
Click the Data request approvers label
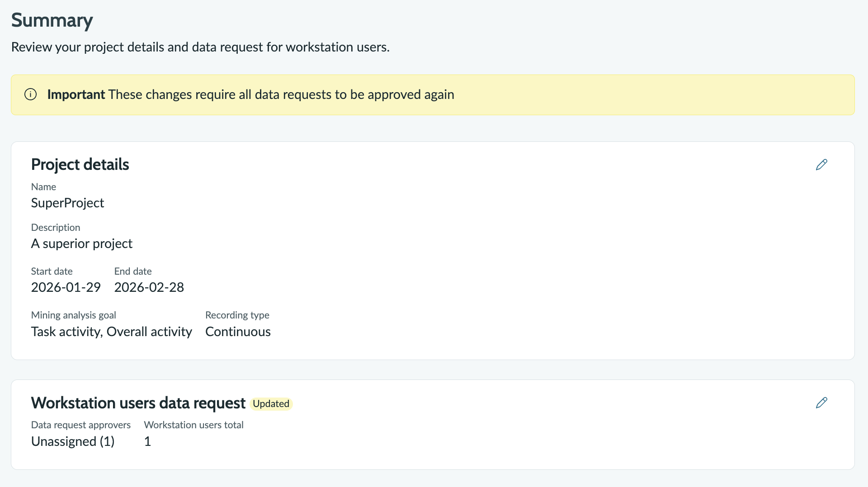click(x=81, y=425)
